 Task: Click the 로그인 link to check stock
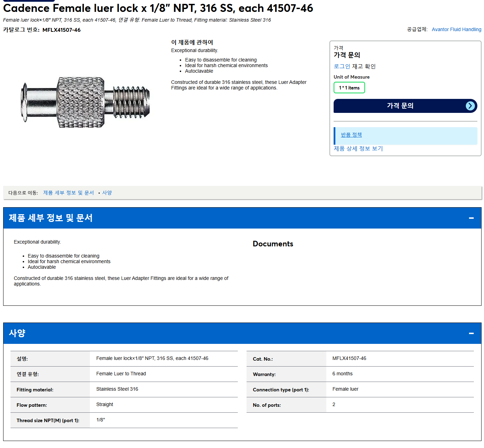point(342,66)
